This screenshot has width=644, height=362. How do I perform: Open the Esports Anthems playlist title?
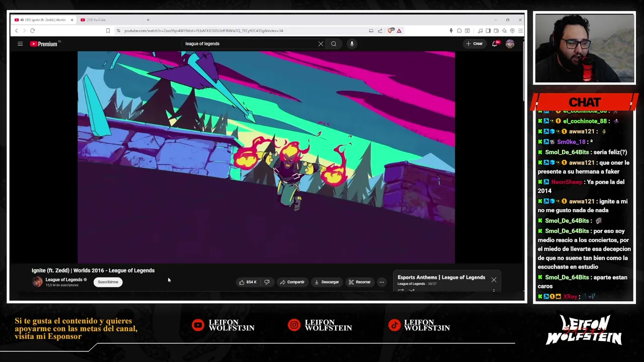[441, 278]
